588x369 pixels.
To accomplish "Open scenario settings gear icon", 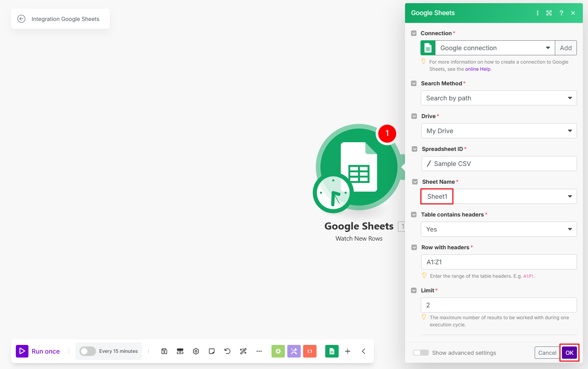I will [196, 351].
